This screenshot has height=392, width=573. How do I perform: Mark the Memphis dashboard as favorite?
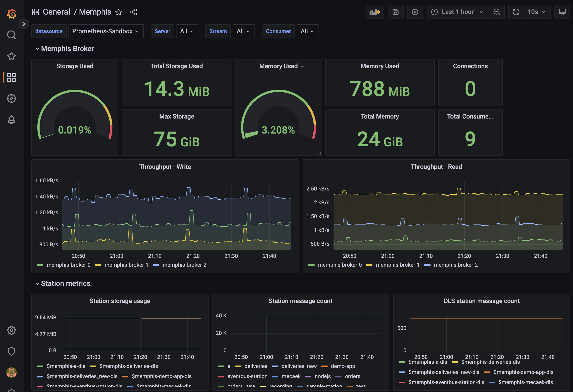[x=119, y=12]
